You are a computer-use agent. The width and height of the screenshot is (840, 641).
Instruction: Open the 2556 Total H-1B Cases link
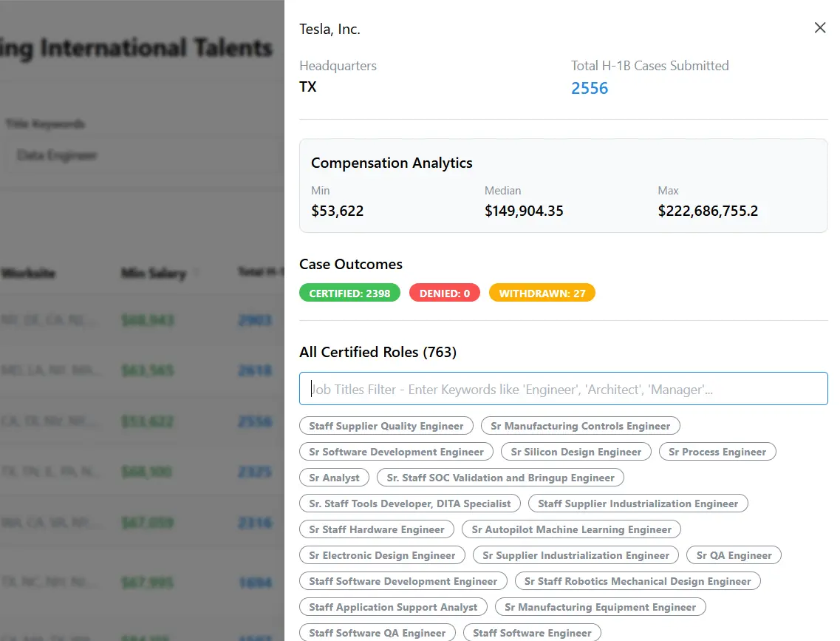point(590,88)
